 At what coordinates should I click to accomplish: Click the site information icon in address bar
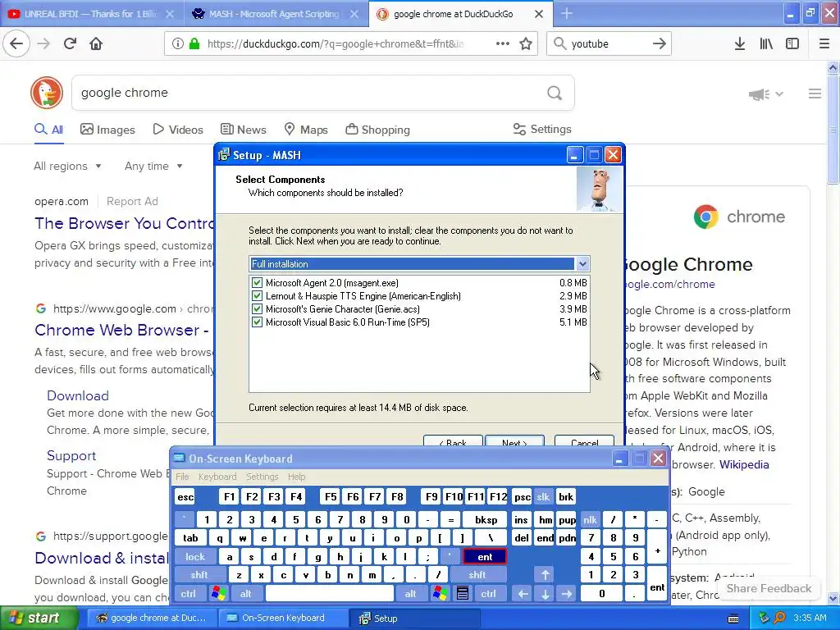(x=178, y=43)
